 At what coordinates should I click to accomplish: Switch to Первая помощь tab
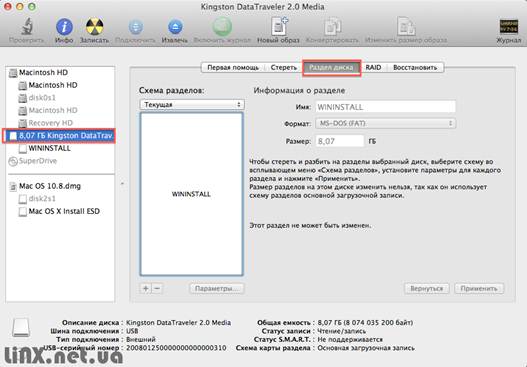pyautogui.click(x=233, y=68)
